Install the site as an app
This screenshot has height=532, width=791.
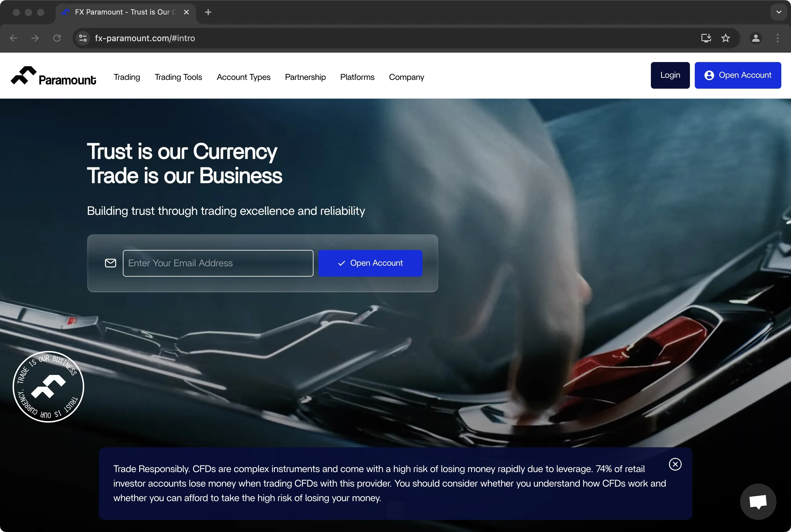tap(706, 38)
